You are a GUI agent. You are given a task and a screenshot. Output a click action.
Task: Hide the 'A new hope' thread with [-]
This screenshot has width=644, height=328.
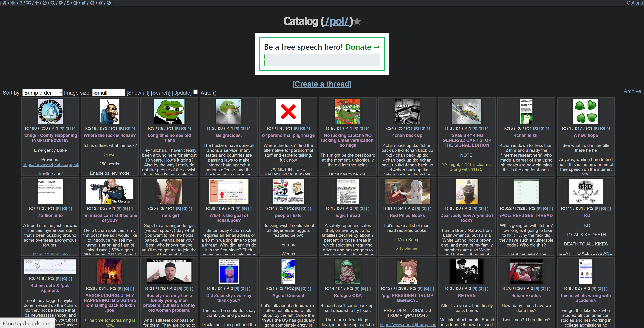point(608,129)
